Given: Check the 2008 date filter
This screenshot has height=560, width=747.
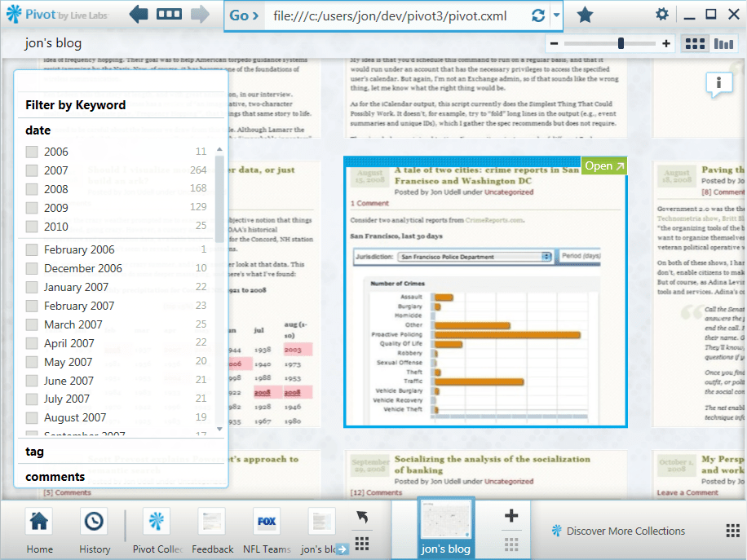Looking at the screenshot, I should (32, 189).
